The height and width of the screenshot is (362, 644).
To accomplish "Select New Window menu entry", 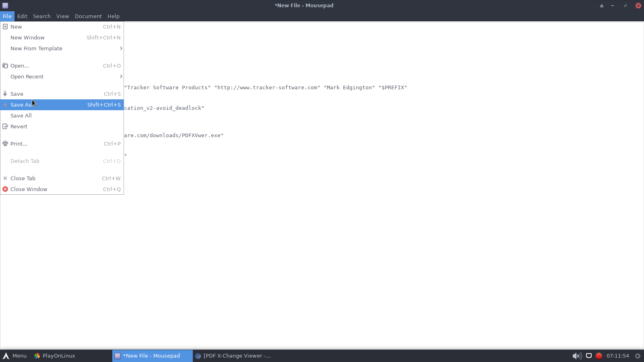I will 62,37.
